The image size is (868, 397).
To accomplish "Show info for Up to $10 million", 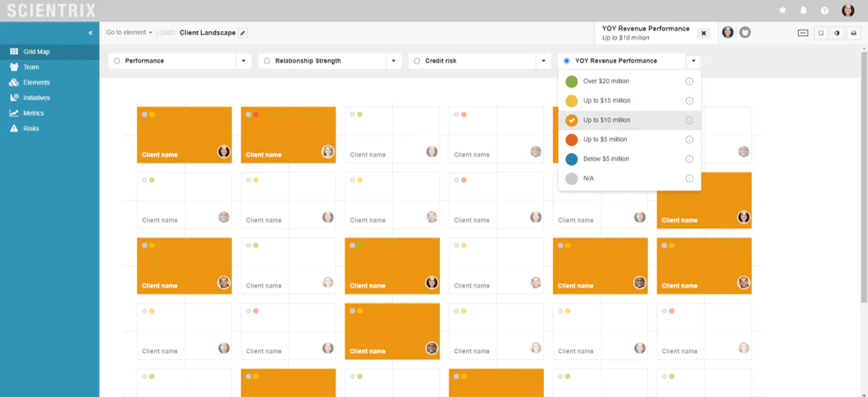I will [x=689, y=120].
